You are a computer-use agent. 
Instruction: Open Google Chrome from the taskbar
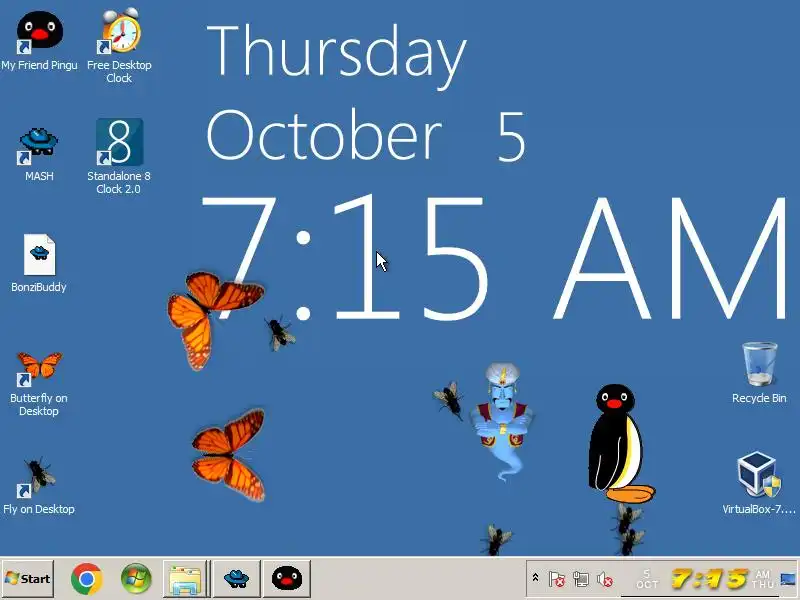pyautogui.click(x=87, y=579)
